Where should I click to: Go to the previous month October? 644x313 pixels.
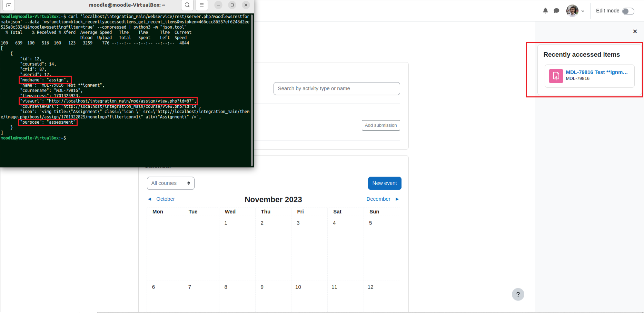pos(161,199)
